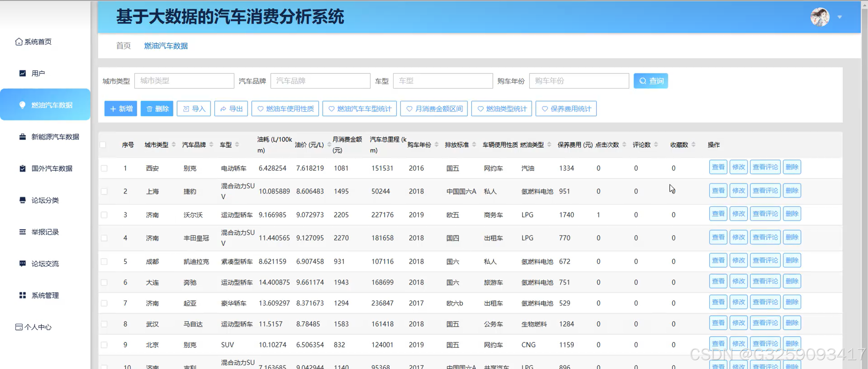Check the row 1 西安 checkbox
The image size is (868, 369).
click(x=104, y=168)
